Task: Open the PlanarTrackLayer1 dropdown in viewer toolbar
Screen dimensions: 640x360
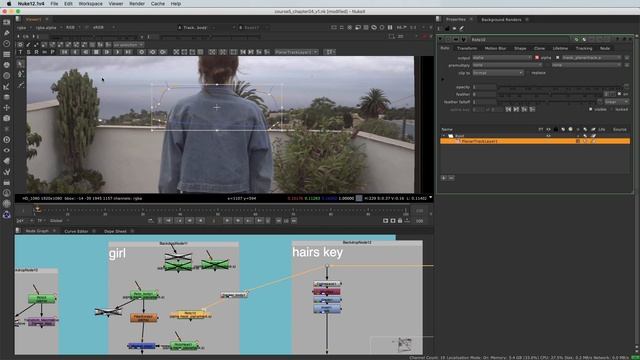Action: [x=296, y=52]
